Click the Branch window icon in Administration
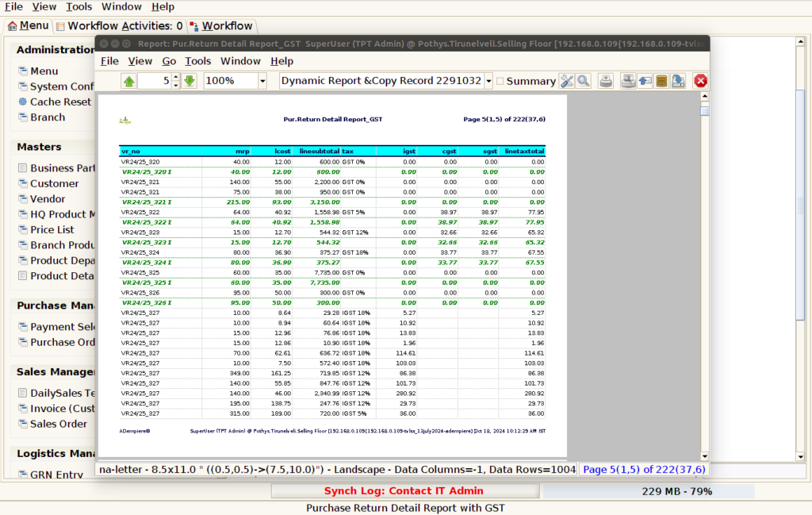The width and height of the screenshot is (812, 515). [23, 117]
